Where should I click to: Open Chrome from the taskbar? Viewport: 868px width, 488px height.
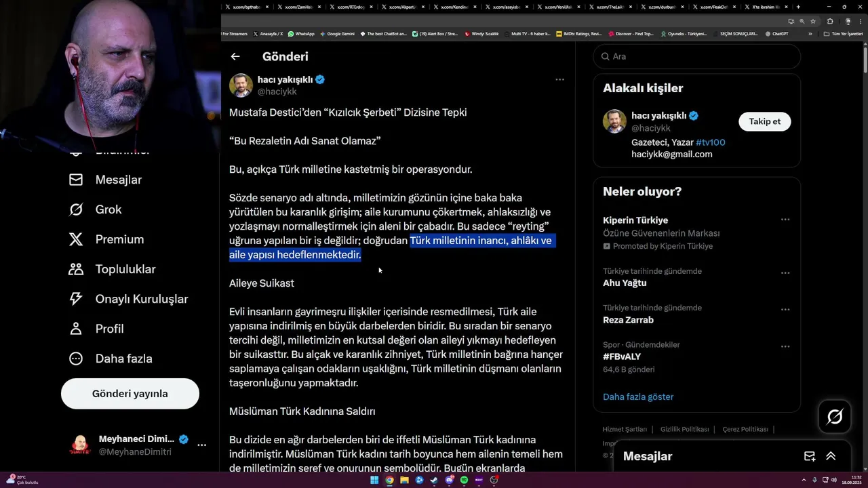click(389, 480)
